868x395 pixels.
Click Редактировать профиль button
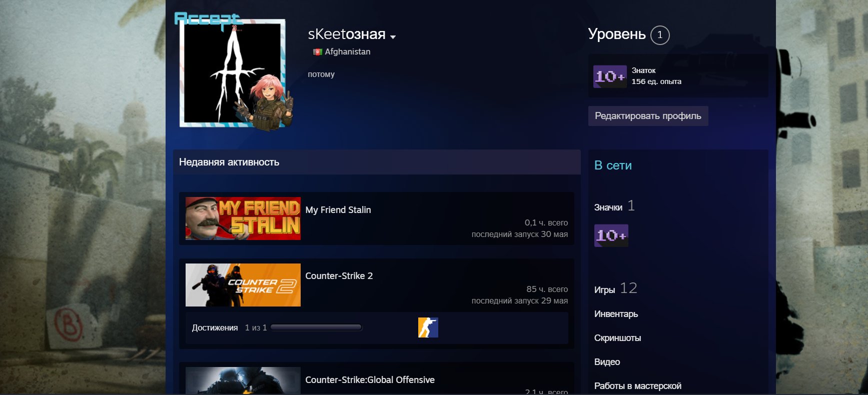tap(648, 116)
